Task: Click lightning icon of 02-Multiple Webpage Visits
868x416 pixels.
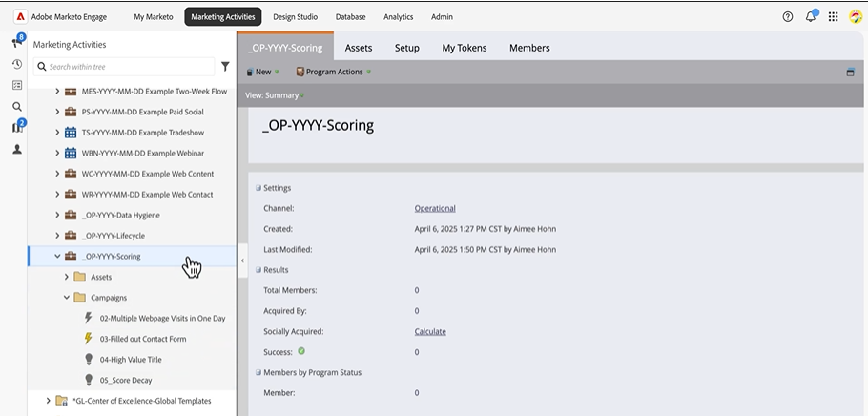Action: pos(88,318)
